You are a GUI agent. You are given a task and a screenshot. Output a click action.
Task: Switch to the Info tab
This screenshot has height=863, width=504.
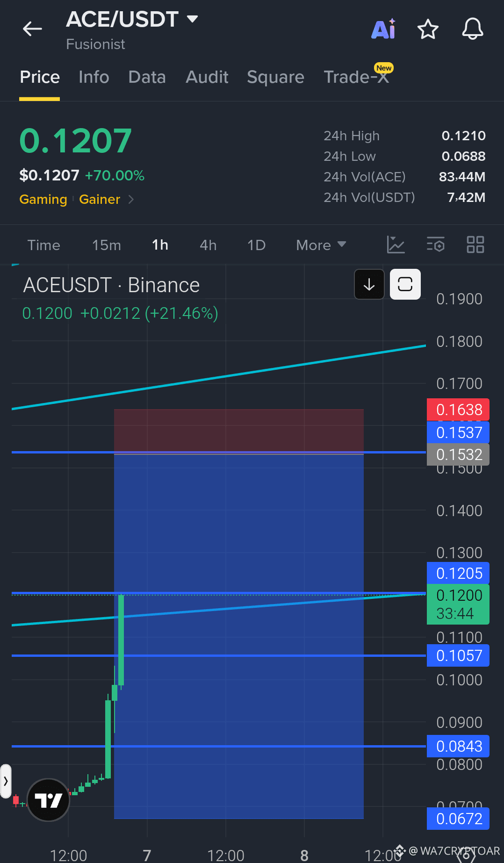click(x=94, y=77)
